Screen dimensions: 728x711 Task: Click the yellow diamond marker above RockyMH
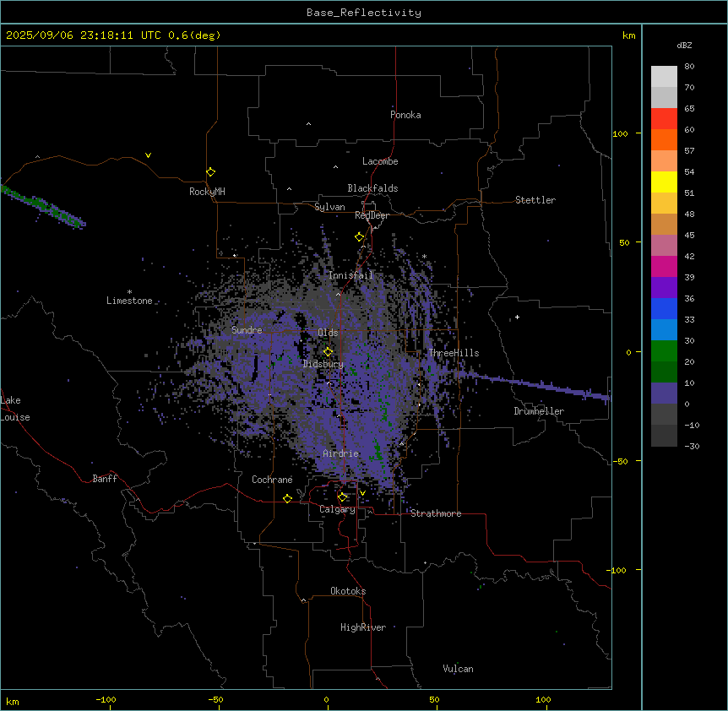click(x=210, y=171)
